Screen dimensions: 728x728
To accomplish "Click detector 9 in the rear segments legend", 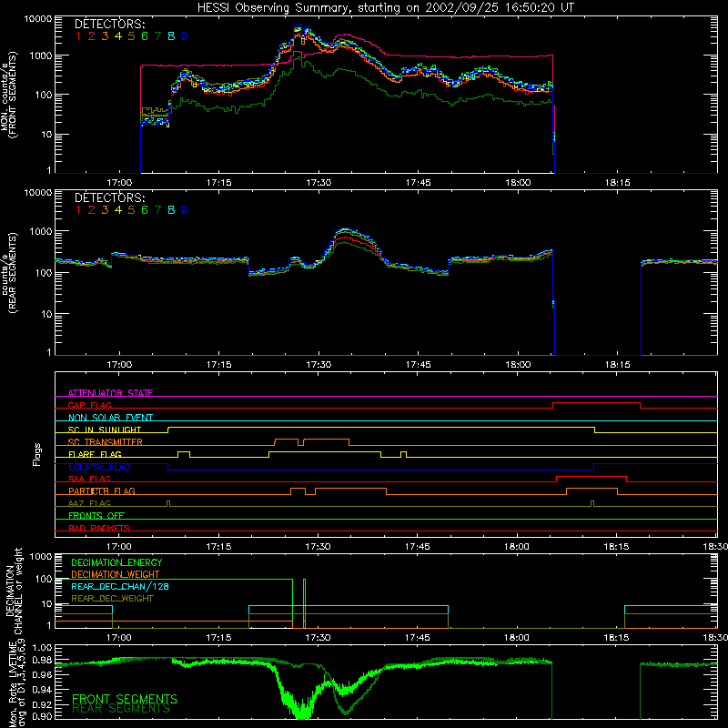I will tap(185, 210).
